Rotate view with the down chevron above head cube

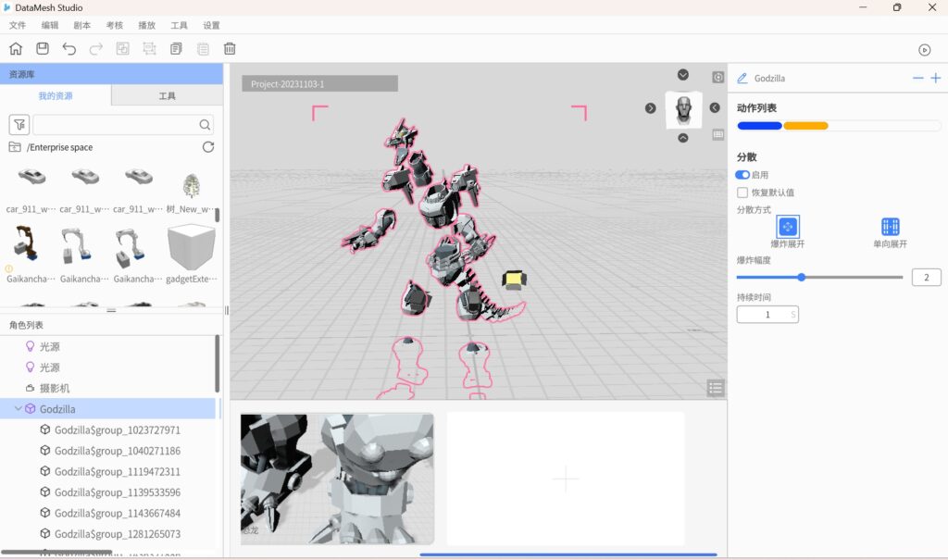[x=683, y=75]
